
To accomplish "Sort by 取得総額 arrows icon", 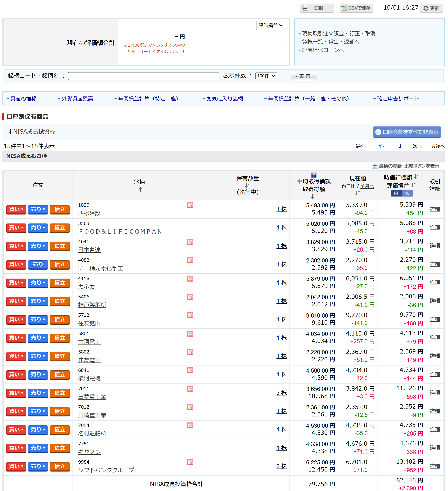I will [313, 196].
